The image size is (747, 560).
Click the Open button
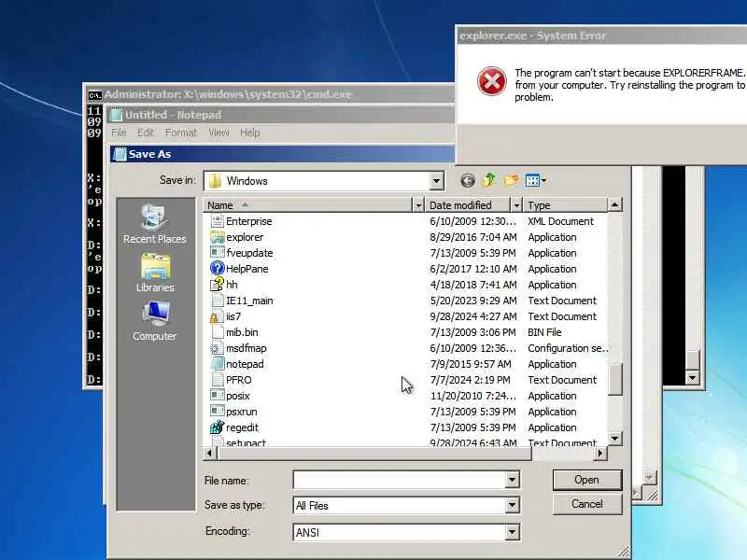587,480
